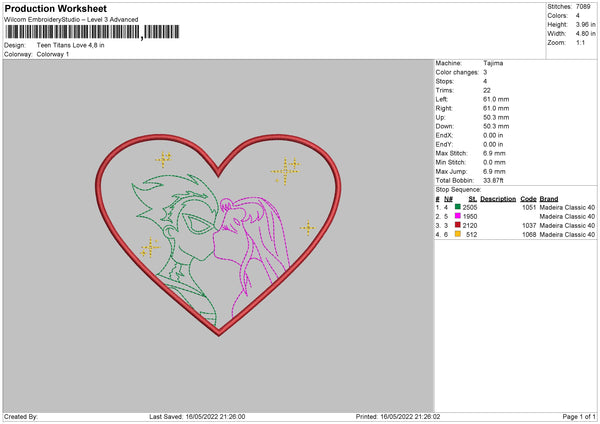The width and height of the screenshot is (600, 424).
Task: Click stitch count '1950' in stop row 2
Action: coord(470,217)
